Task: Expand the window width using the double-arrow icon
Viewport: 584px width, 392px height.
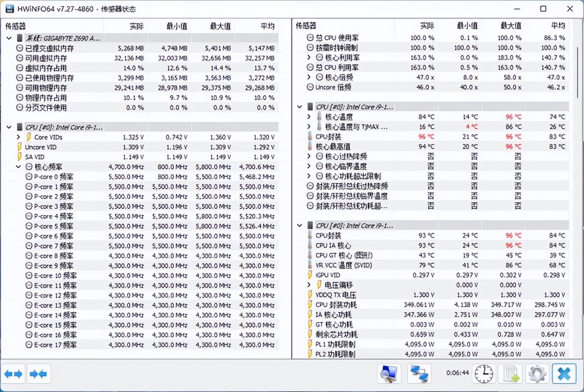Action: coord(14,374)
